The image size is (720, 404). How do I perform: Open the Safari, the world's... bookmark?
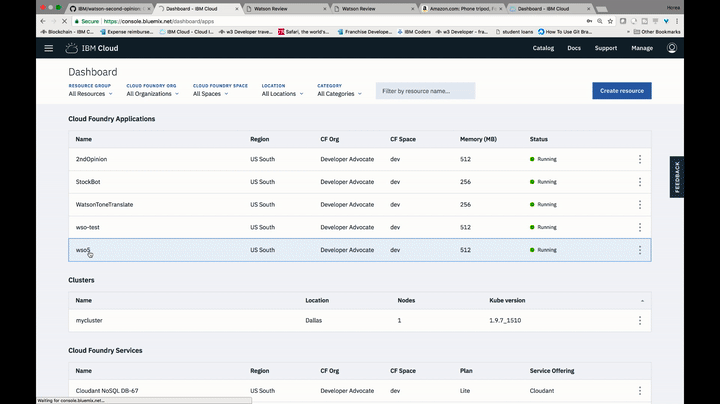[304, 32]
